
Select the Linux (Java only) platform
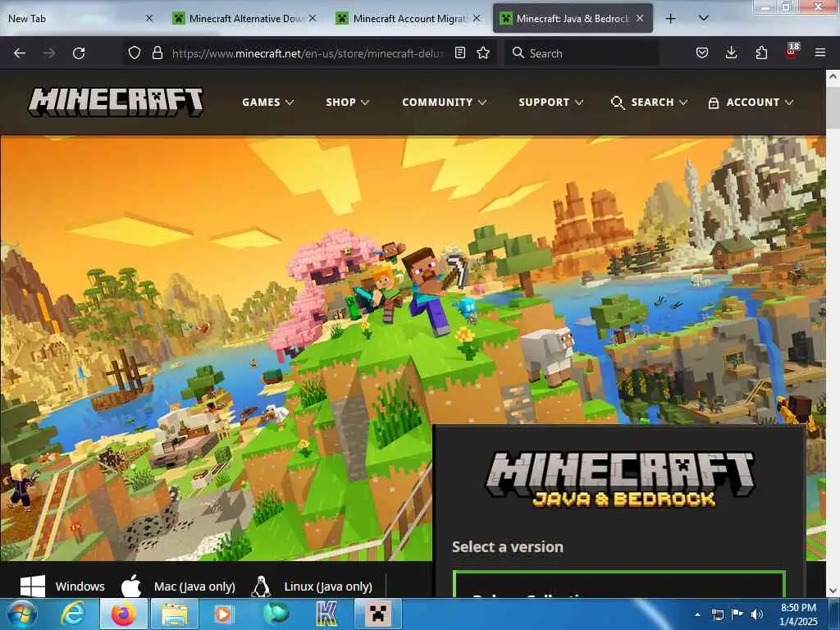point(311,586)
